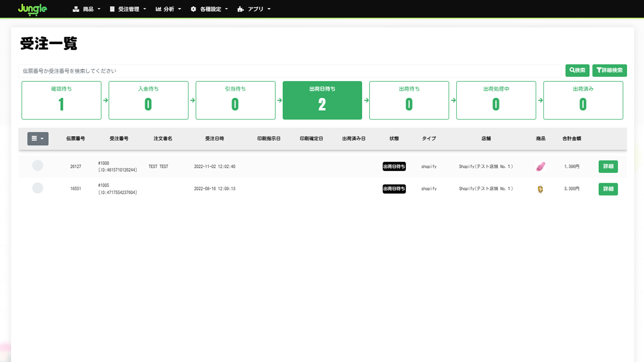Viewport: 644px width, 362px height.
Task: Expand the アプリ menu
Action: 254,9
